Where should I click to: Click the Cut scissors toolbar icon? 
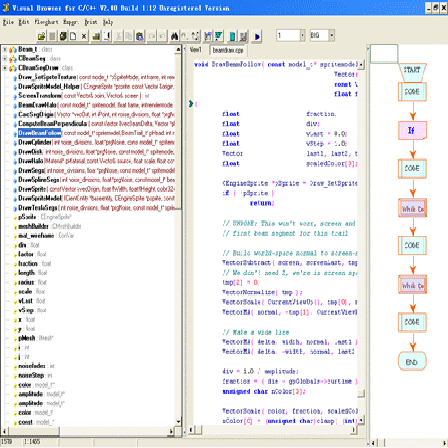[118, 36]
